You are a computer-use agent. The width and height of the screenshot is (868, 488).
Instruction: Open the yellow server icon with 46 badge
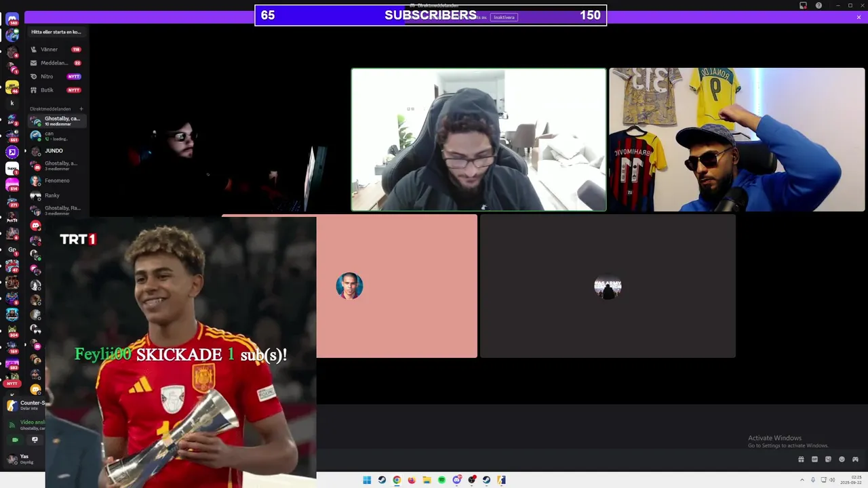tap(12, 87)
